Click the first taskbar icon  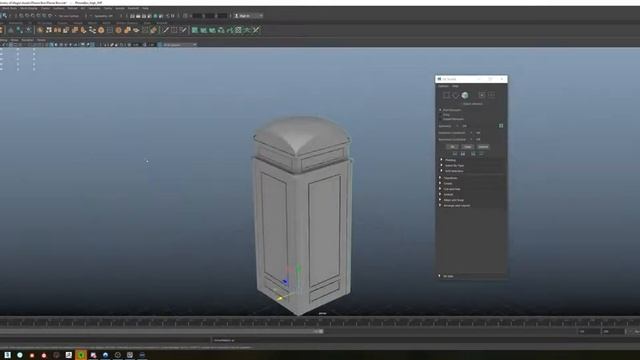[x=8, y=355]
